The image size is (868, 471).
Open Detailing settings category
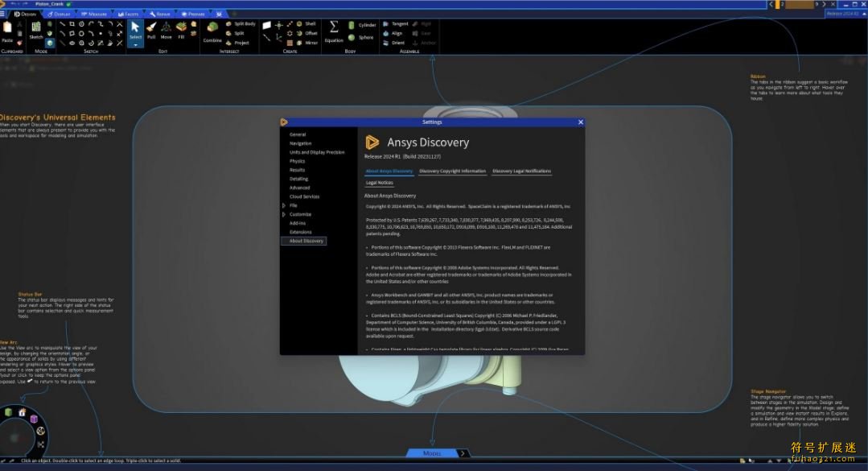point(299,179)
